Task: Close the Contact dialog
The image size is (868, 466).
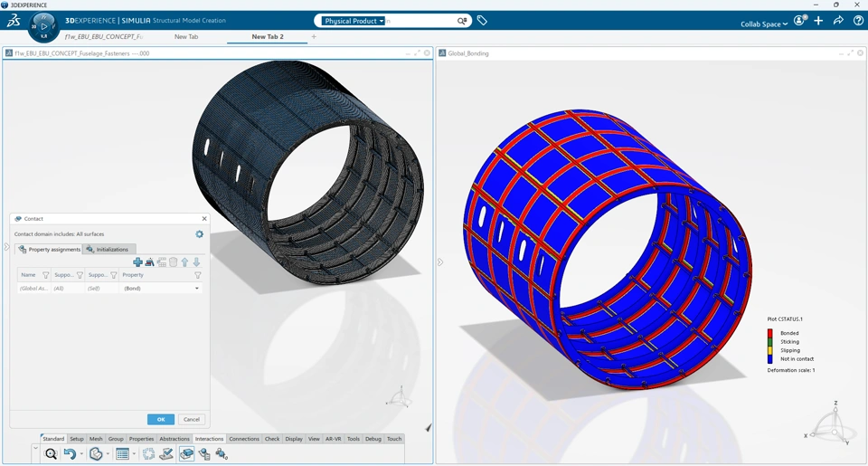Action: click(x=204, y=219)
